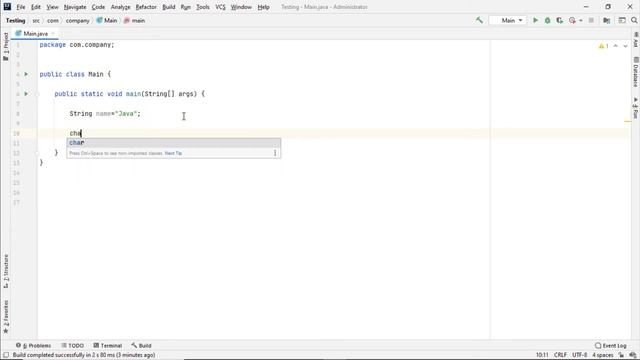This screenshot has width=640, height=360.
Task: Open the Build menu
Action: pyautogui.click(x=169, y=7)
